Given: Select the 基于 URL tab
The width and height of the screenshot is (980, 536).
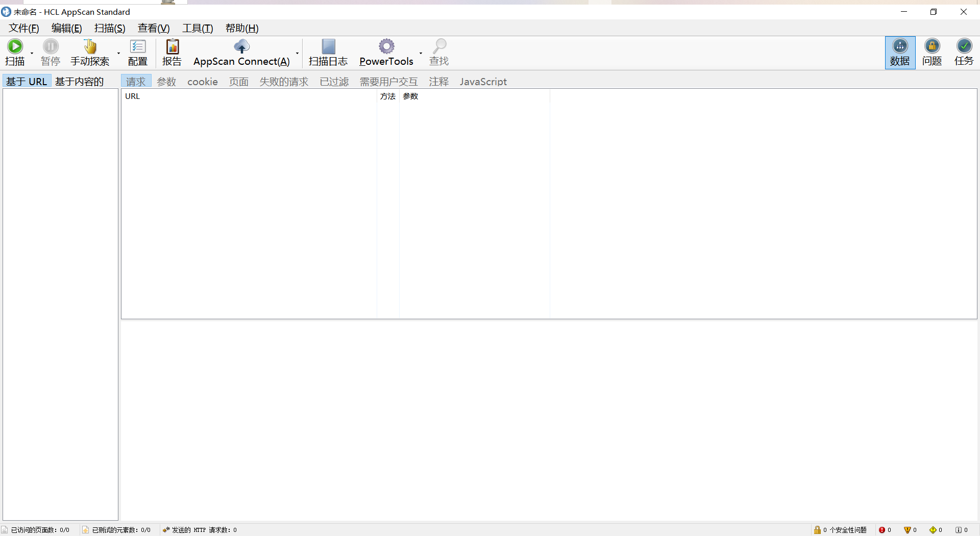Looking at the screenshot, I should coord(27,81).
